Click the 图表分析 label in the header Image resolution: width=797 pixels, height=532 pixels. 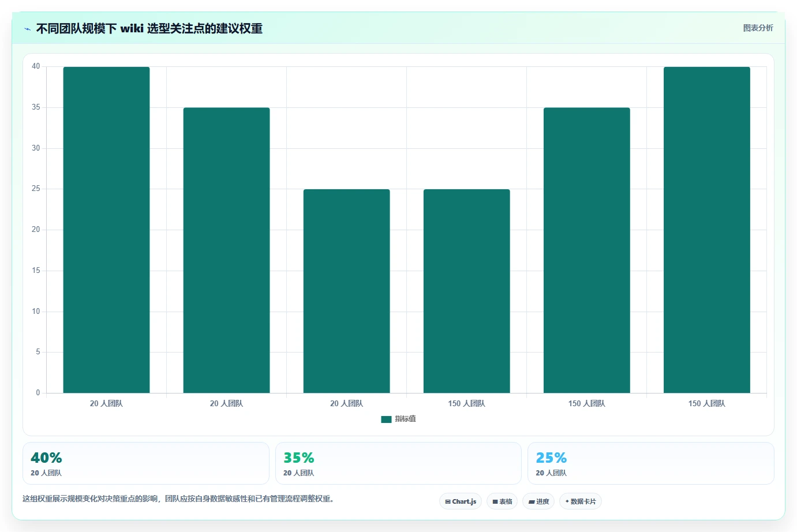click(x=758, y=28)
